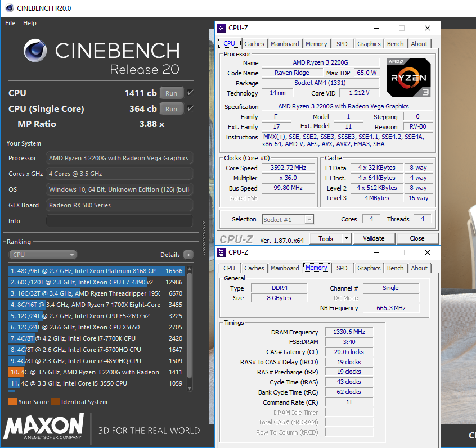Click the orange Your Score legend swatch
Viewport: 476px width, 448px height.
pyautogui.click(x=12, y=401)
